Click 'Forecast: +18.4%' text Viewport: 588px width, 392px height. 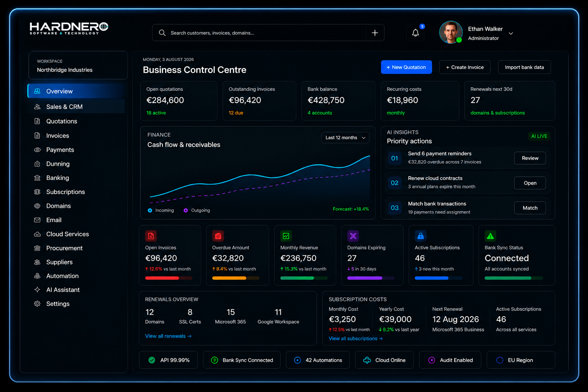(351, 209)
